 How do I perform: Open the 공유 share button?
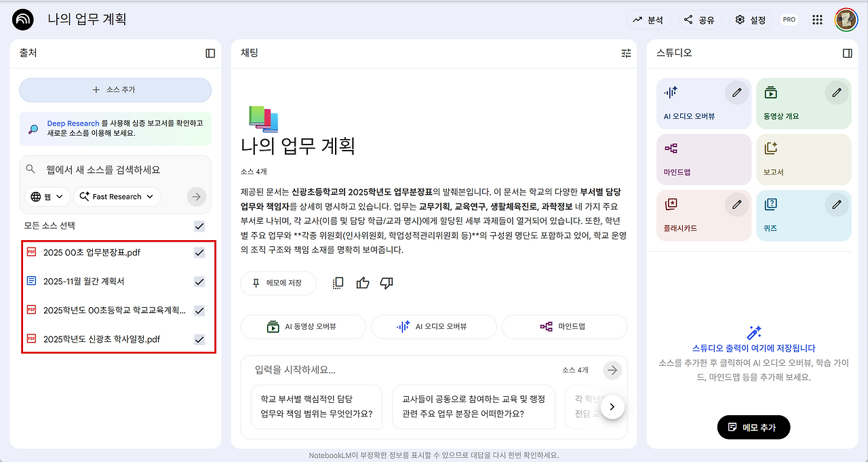pyautogui.click(x=699, y=20)
